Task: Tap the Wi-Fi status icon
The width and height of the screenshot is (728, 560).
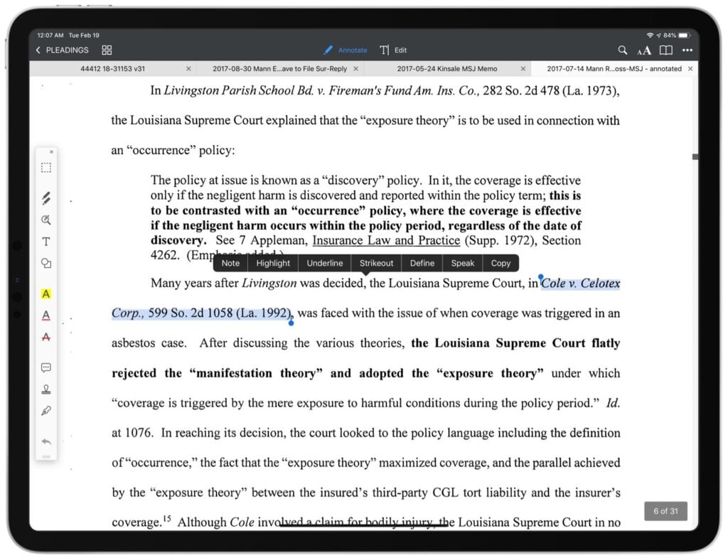Action: click(650, 36)
